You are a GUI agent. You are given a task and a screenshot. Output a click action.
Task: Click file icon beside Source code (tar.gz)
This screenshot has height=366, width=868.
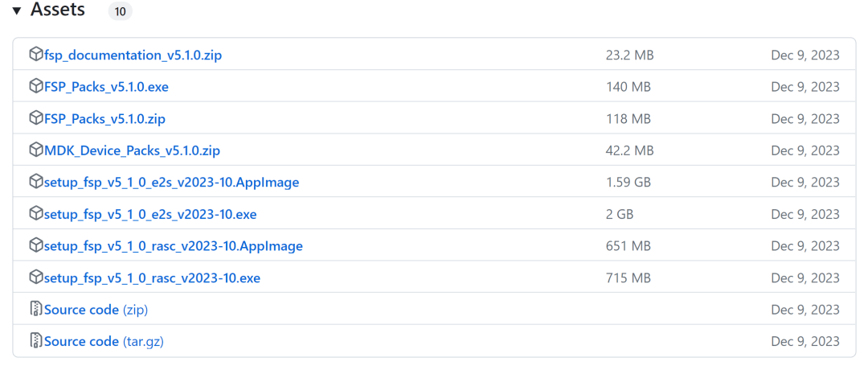(x=35, y=341)
